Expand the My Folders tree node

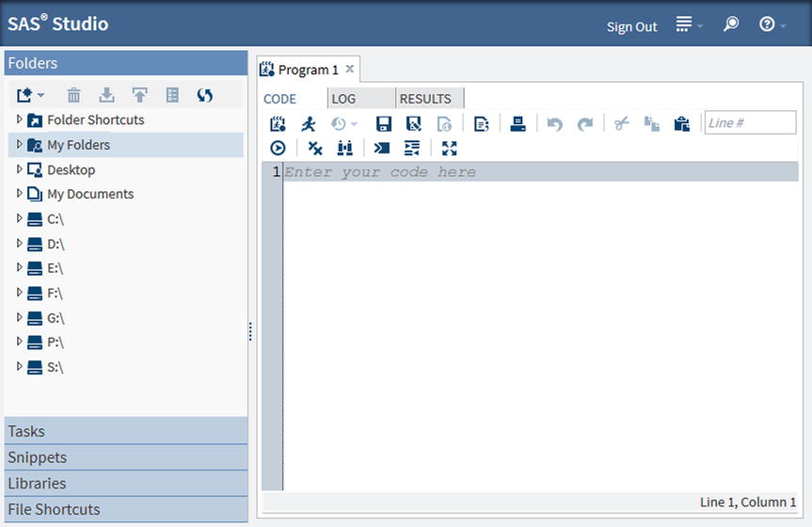(x=19, y=144)
